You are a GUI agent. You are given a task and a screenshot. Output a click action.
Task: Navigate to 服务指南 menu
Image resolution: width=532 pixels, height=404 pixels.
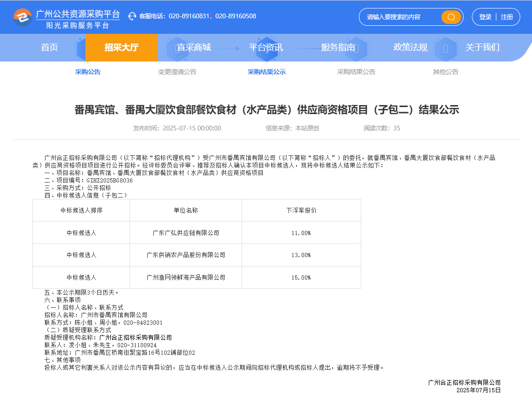click(338, 47)
